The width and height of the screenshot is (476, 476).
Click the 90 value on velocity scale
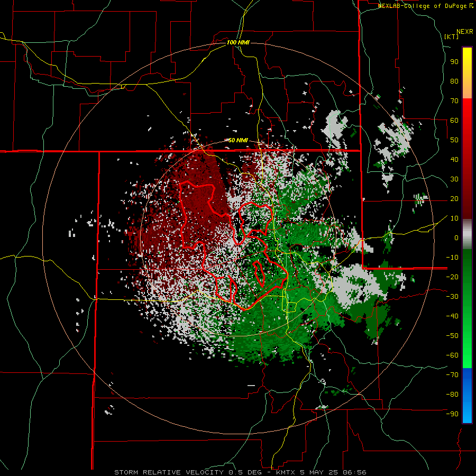454,62
